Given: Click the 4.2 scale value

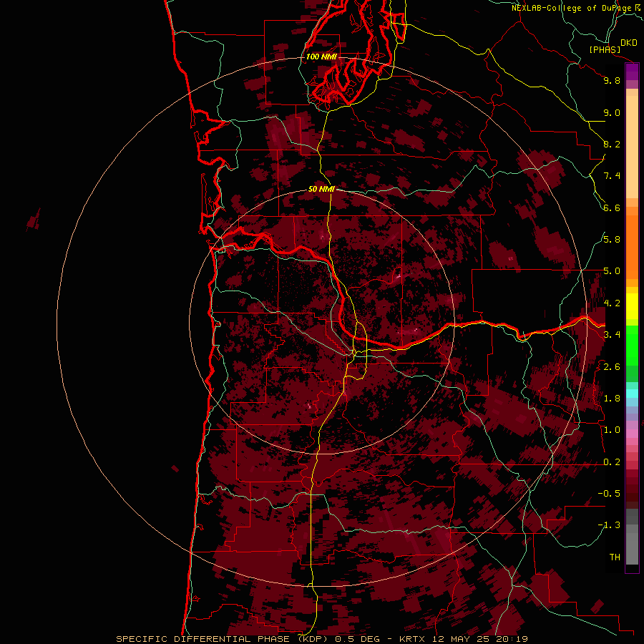Looking at the screenshot, I should coord(612,303).
